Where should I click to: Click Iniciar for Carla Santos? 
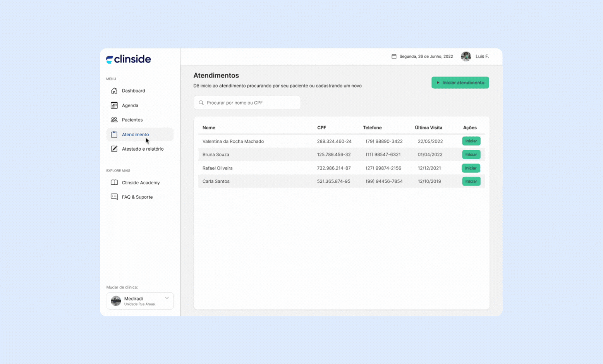[x=471, y=181]
